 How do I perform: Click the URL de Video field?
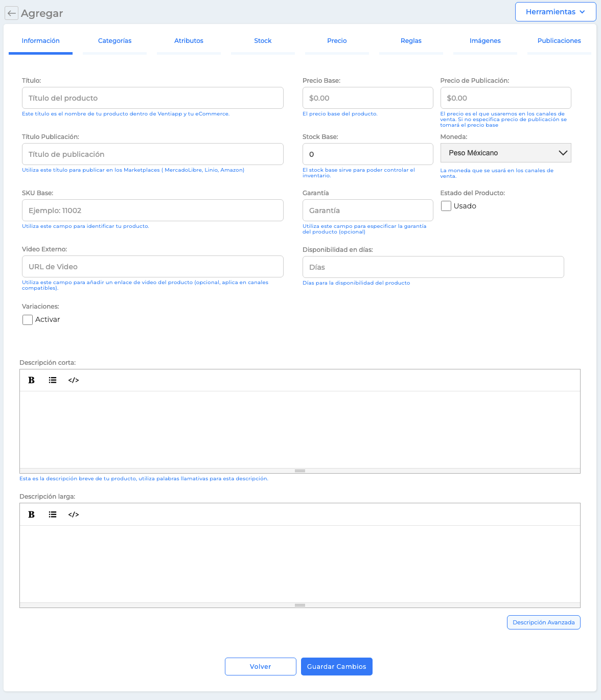(153, 266)
